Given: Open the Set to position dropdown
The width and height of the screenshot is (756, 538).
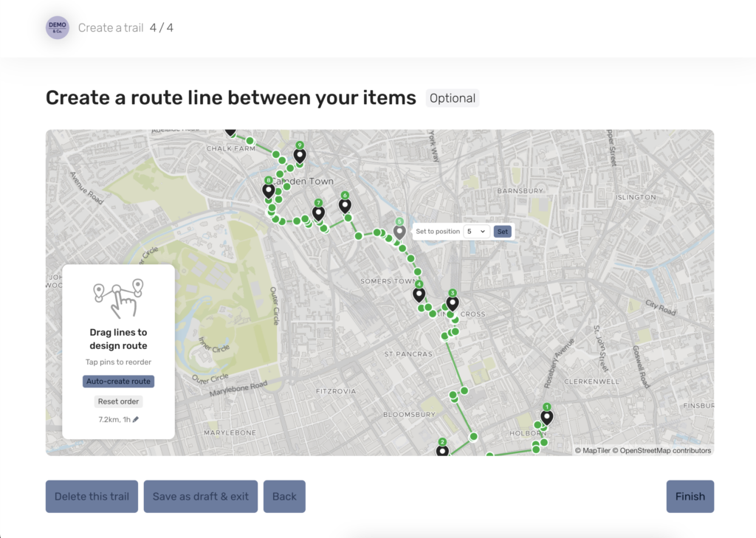Looking at the screenshot, I should click(476, 232).
